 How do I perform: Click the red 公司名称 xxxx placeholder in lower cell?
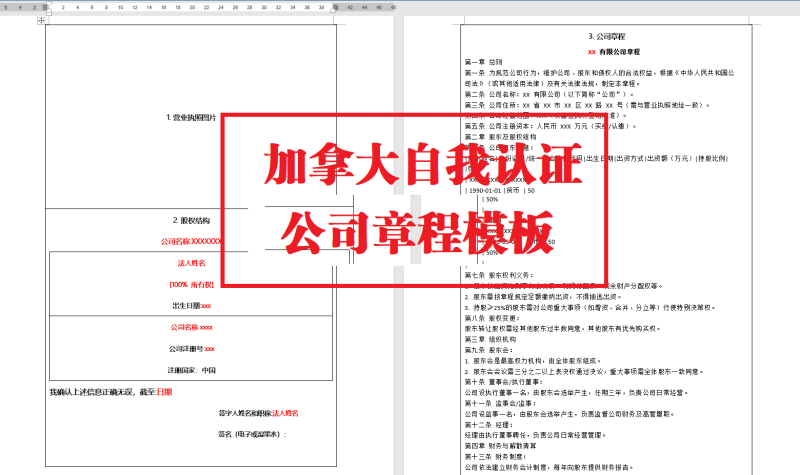point(191,327)
